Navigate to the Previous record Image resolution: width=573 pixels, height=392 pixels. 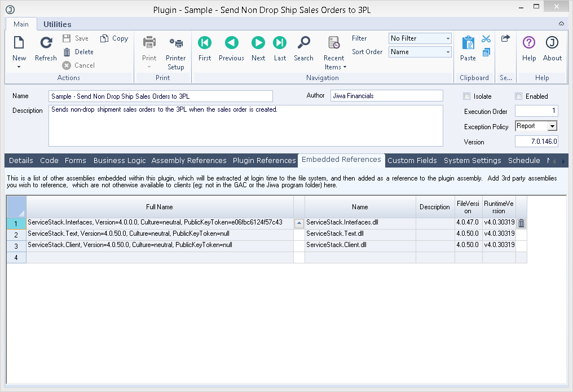[231, 43]
